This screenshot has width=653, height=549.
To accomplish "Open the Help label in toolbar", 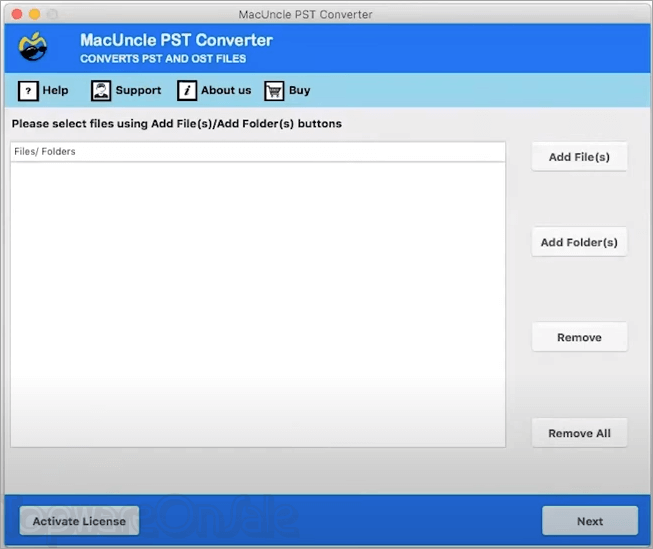I will point(55,90).
